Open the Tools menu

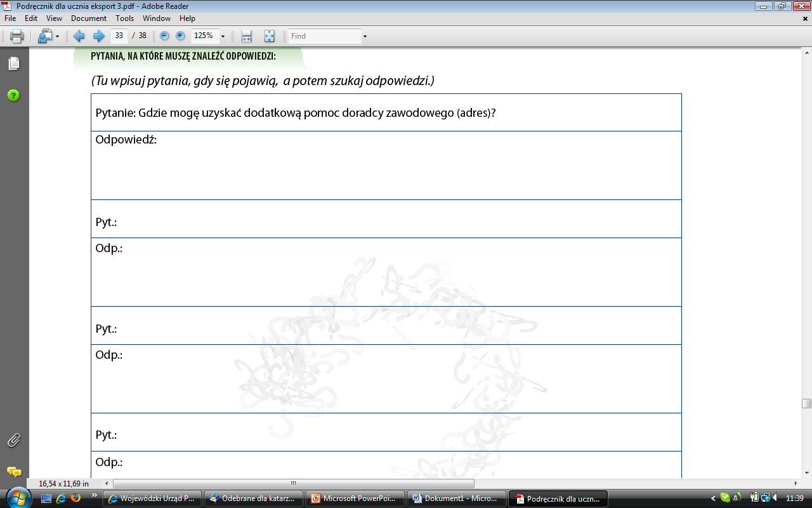click(125, 18)
